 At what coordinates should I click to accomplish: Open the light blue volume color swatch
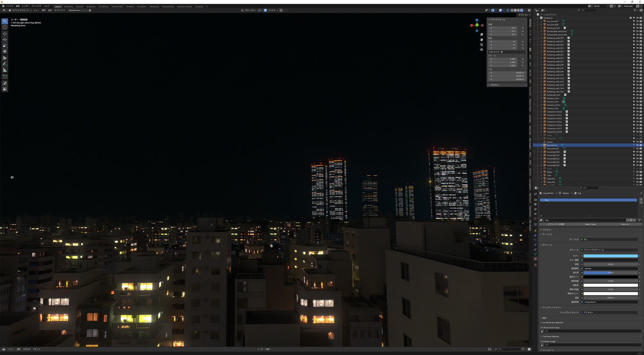pos(610,256)
